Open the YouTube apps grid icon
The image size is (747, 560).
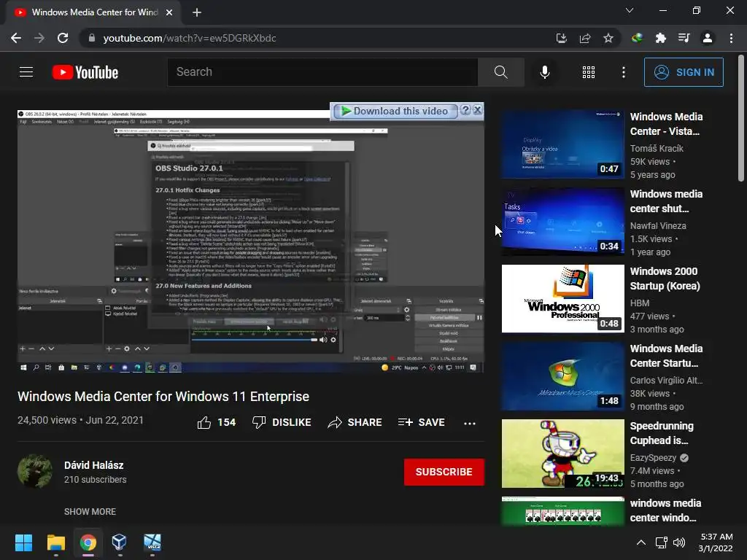(589, 72)
